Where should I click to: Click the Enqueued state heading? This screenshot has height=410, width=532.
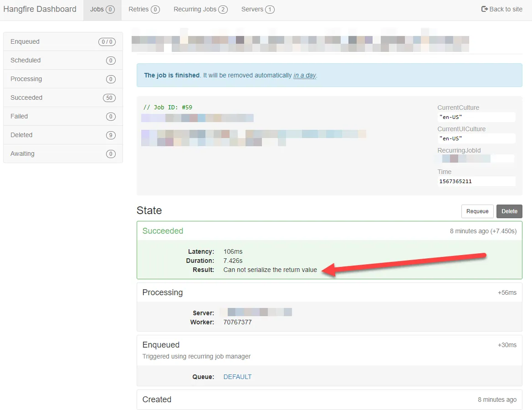(x=161, y=344)
